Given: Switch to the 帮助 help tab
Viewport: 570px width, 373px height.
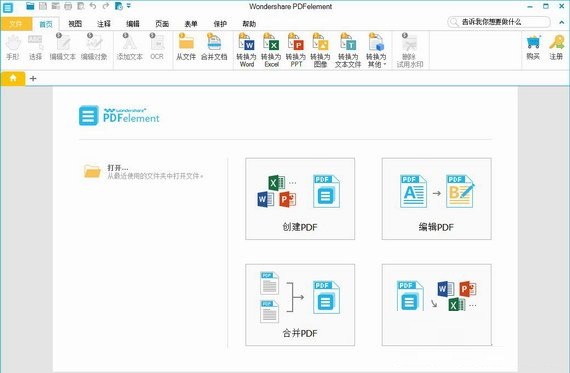Looking at the screenshot, I should pos(249,24).
